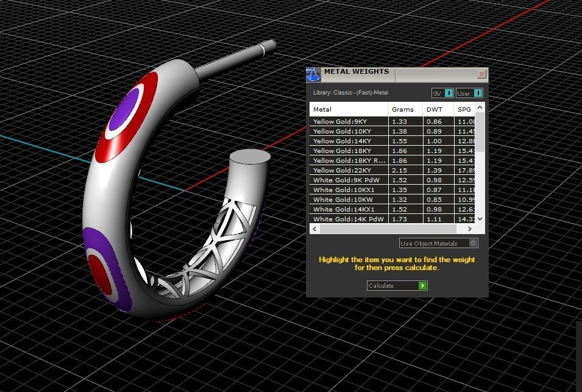
Task: Select the Yellow Gold:18KY row
Action: click(x=392, y=151)
